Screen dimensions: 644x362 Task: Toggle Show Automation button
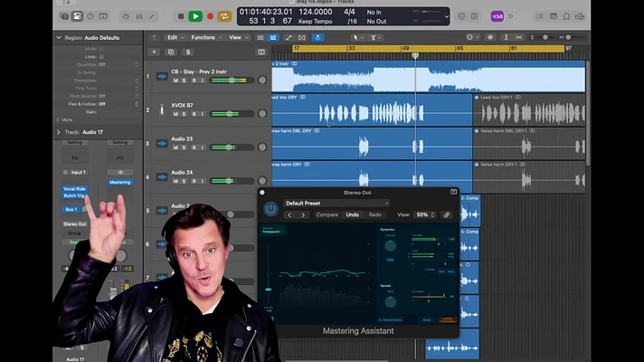point(289,38)
